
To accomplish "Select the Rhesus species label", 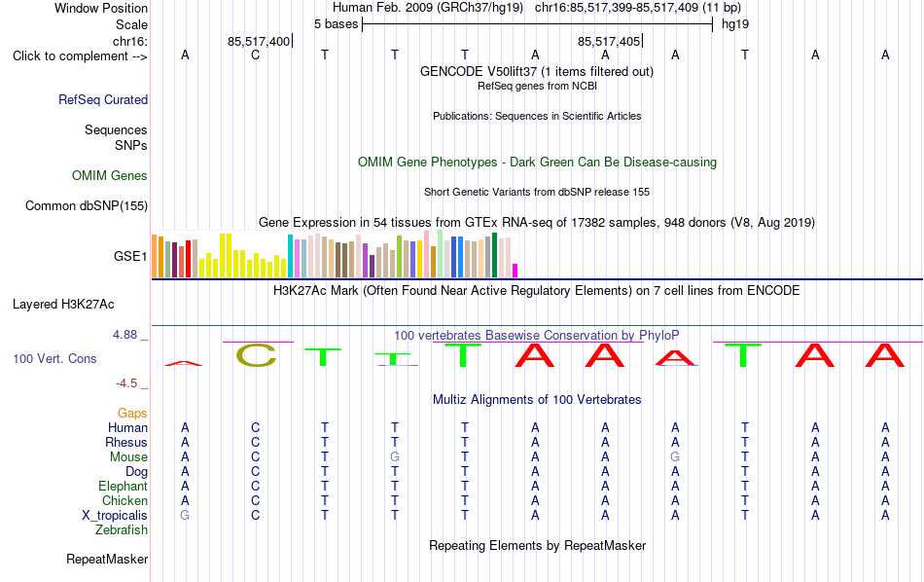I will coord(126,442).
